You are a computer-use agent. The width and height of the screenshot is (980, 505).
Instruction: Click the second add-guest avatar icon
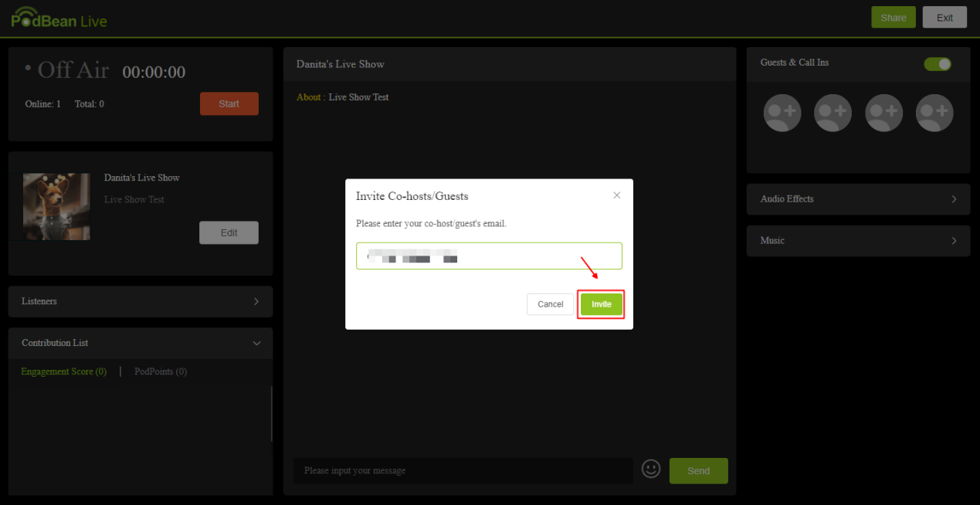point(832,113)
